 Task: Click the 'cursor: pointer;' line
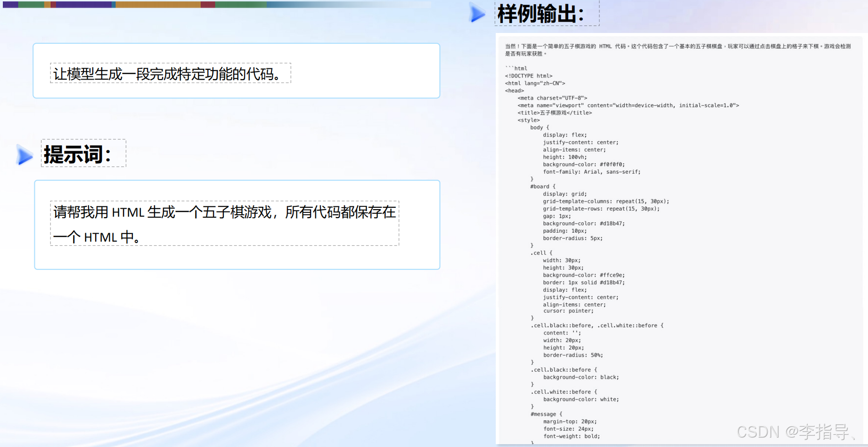[x=568, y=311]
